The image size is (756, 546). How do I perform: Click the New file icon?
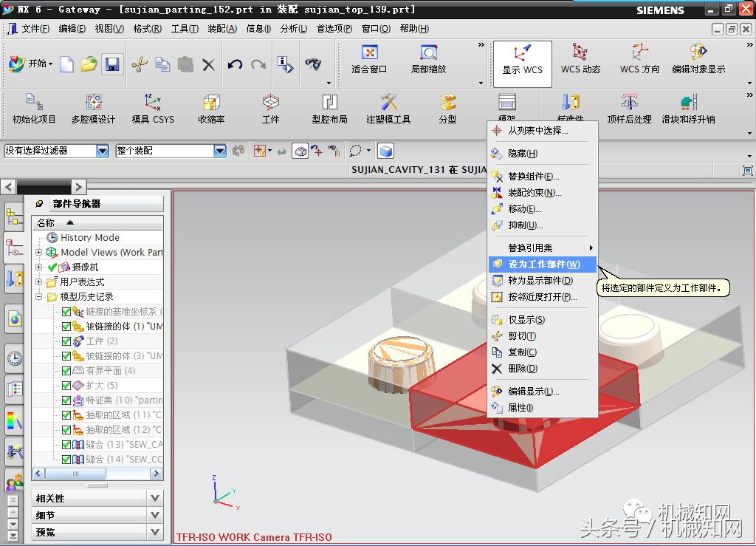pyautogui.click(x=66, y=64)
